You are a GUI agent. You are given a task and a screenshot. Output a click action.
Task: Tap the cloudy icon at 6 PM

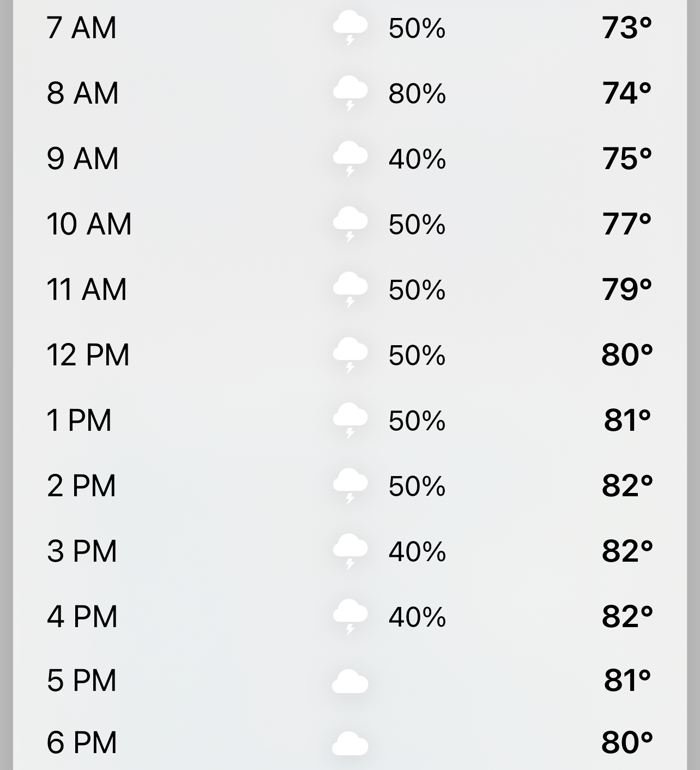pyautogui.click(x=350, y=744)
